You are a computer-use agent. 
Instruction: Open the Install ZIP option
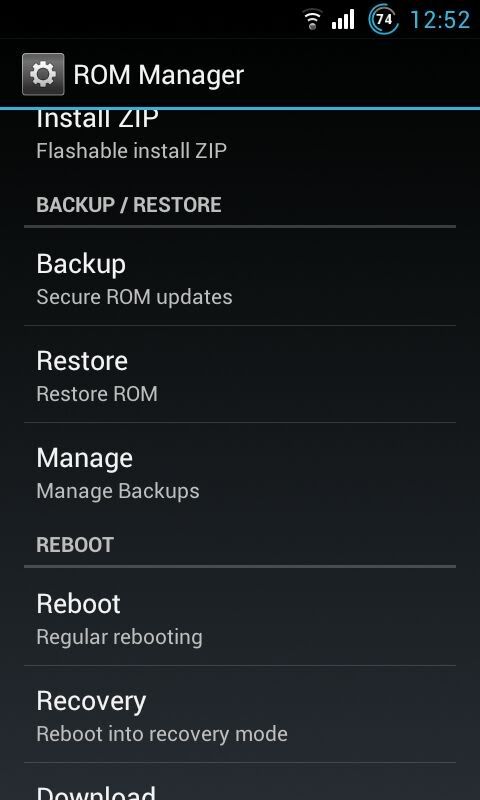[240, 135]
